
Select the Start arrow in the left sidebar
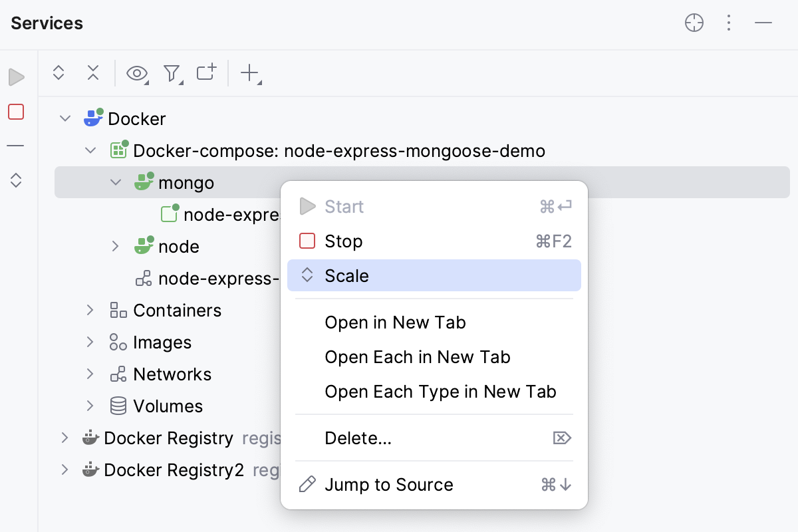coord(16,76)
